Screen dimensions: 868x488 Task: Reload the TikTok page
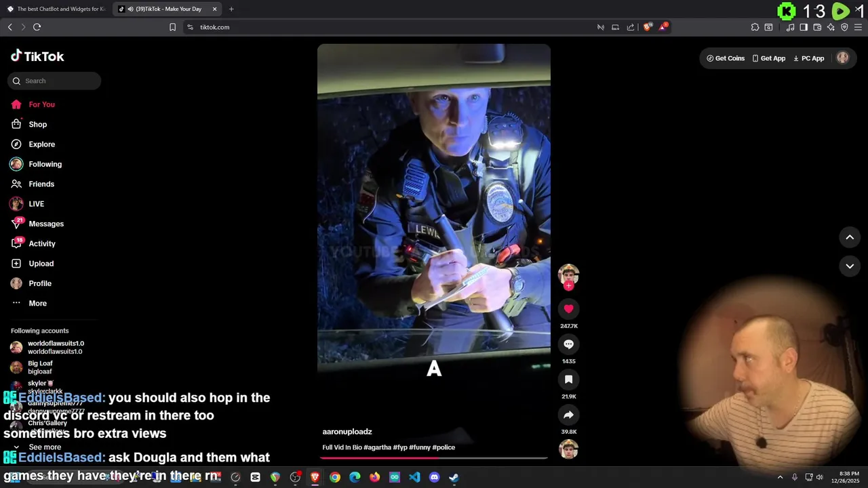point(37,27)
